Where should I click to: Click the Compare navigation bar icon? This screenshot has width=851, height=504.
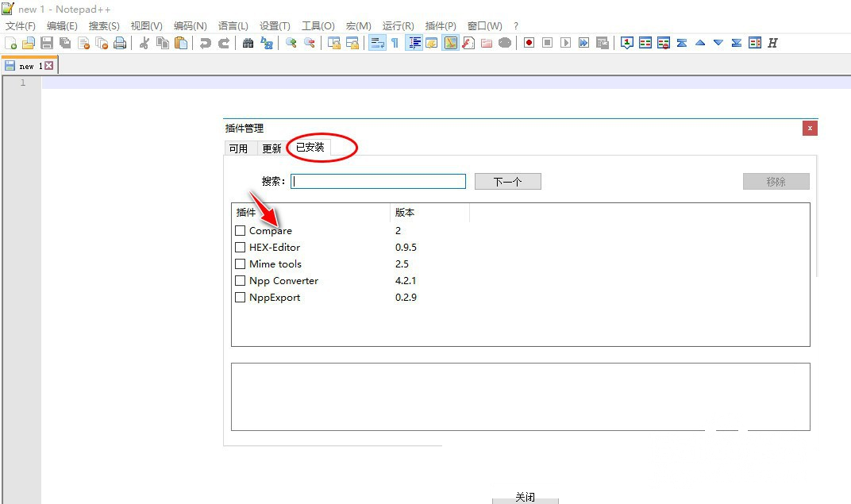755,43
